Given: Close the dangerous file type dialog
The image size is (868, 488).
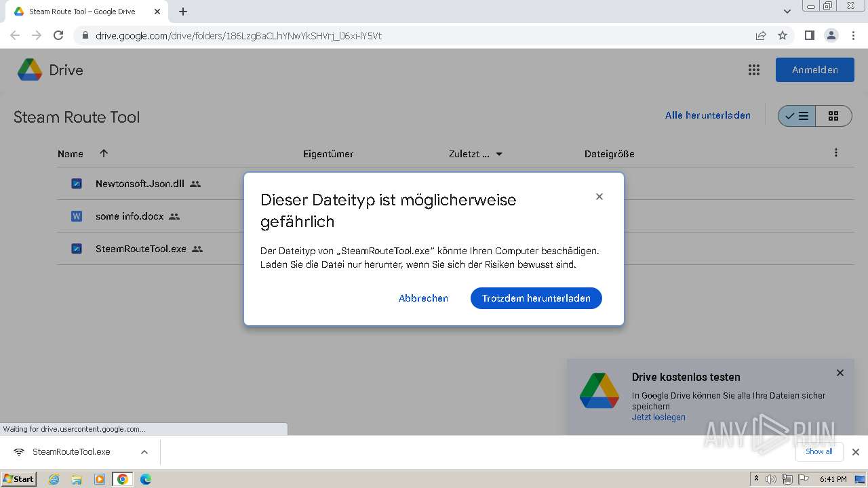Looking at the screenshot, I should click(x=599, y=197).
